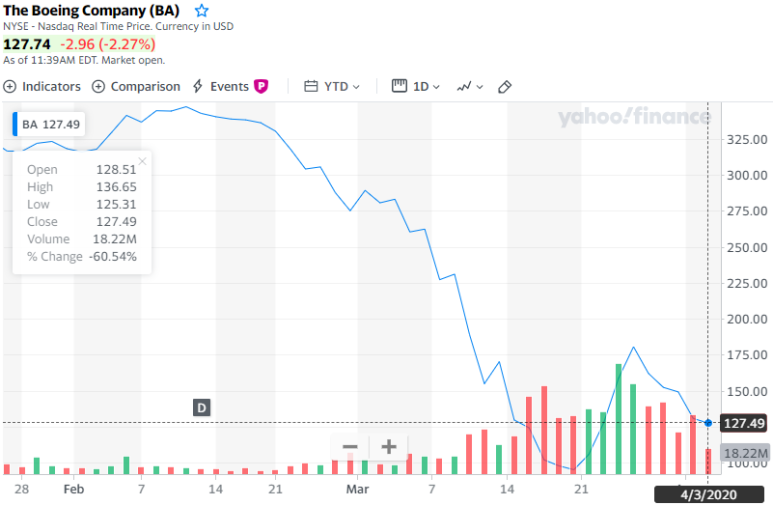Click the ruler icon beside 1D

[399, 87]
